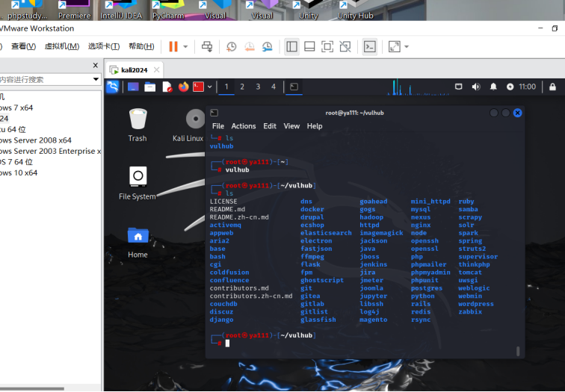Open the 帮助(H) menu
Screen dimensions: 565x392
coord(141,46)
